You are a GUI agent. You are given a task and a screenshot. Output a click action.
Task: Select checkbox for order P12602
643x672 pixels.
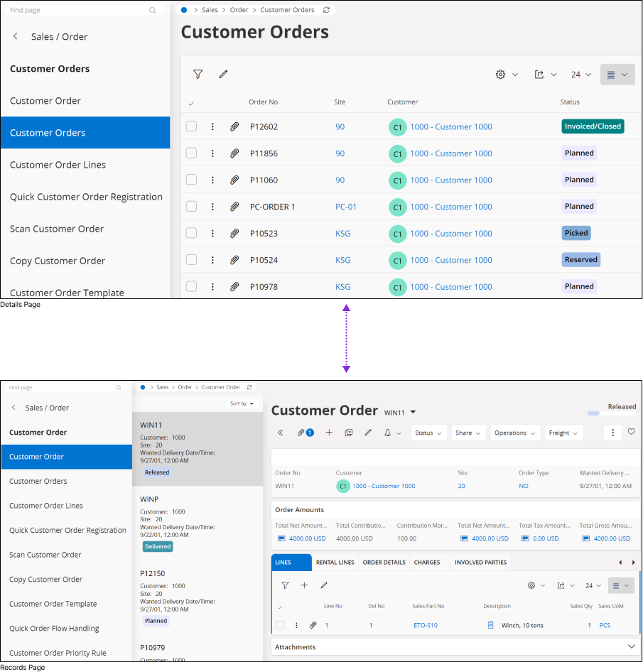tap(191, 126)
